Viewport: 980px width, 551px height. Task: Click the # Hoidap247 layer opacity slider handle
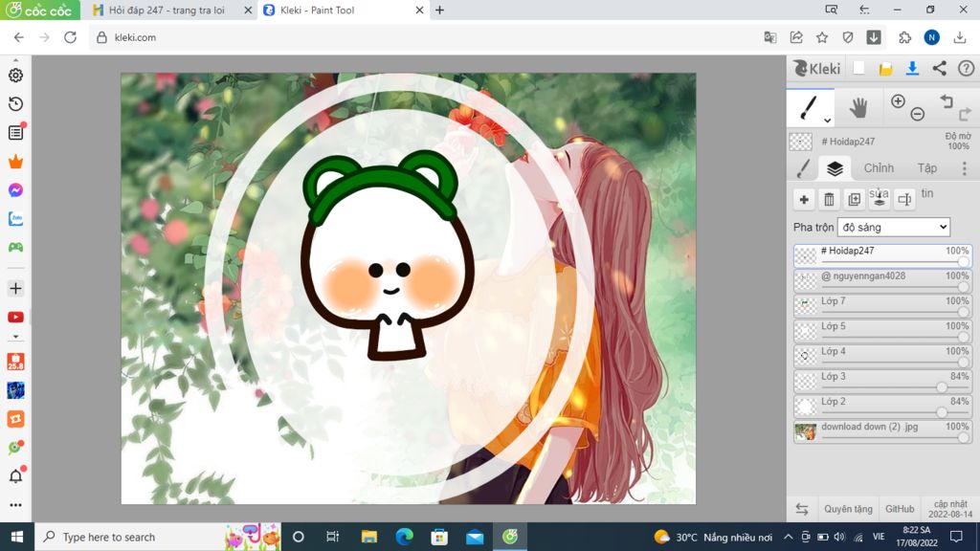coord(963,262)
